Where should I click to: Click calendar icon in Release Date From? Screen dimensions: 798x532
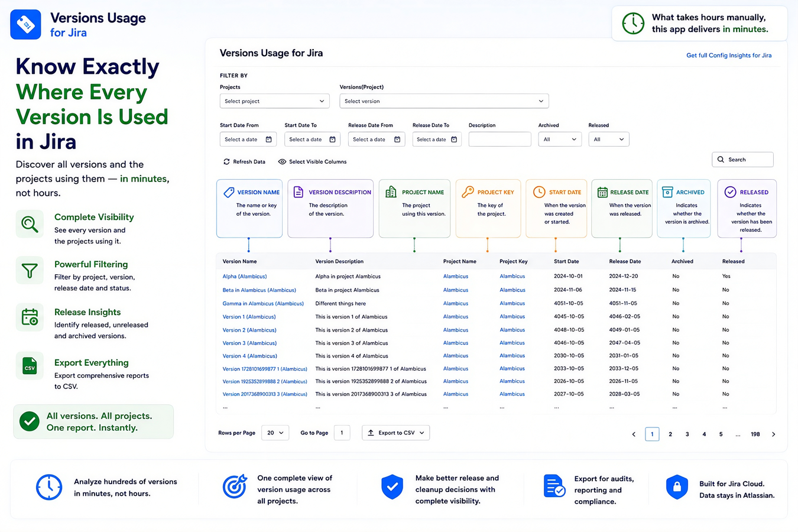(x=397, y=140)
